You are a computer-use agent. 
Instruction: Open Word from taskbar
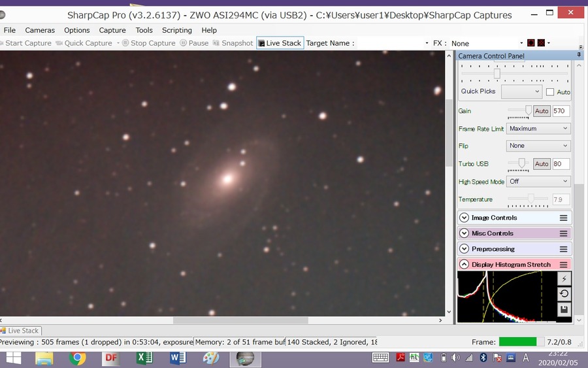(x=178, y=358)
